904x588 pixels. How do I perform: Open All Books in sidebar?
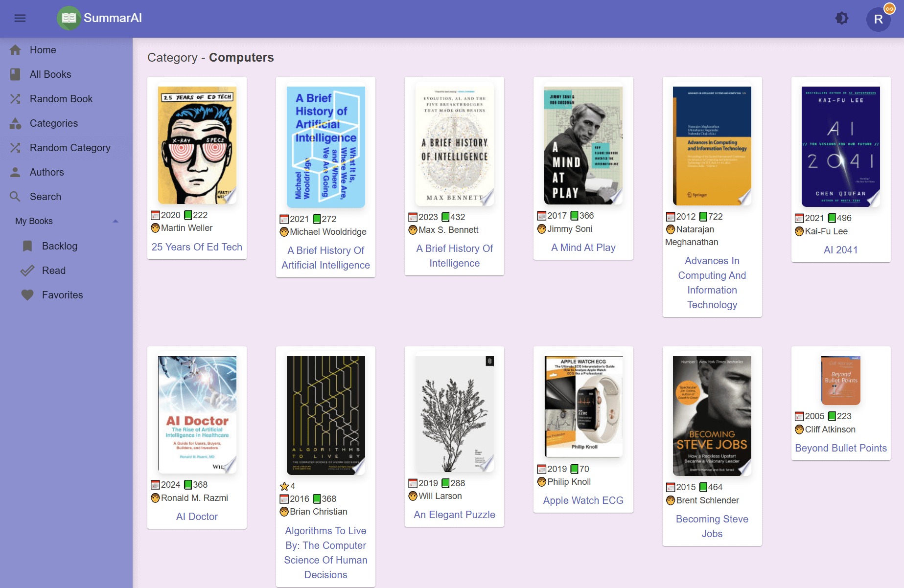66,74
